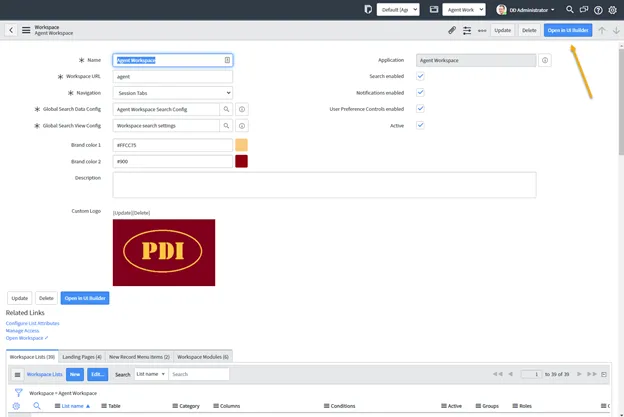Expand the Navigation Session Tabs dropdown
This screenshot has width=624, height=417.
tap(173, 93)
